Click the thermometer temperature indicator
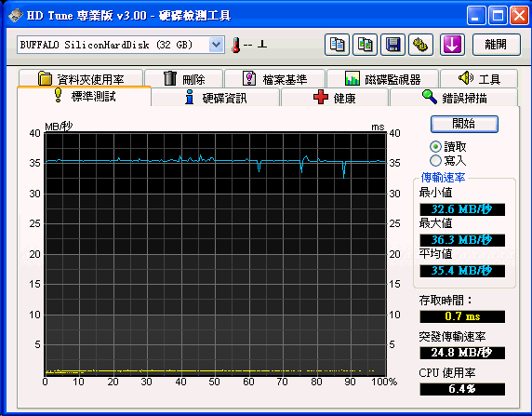532x416 pixels. 236,45
